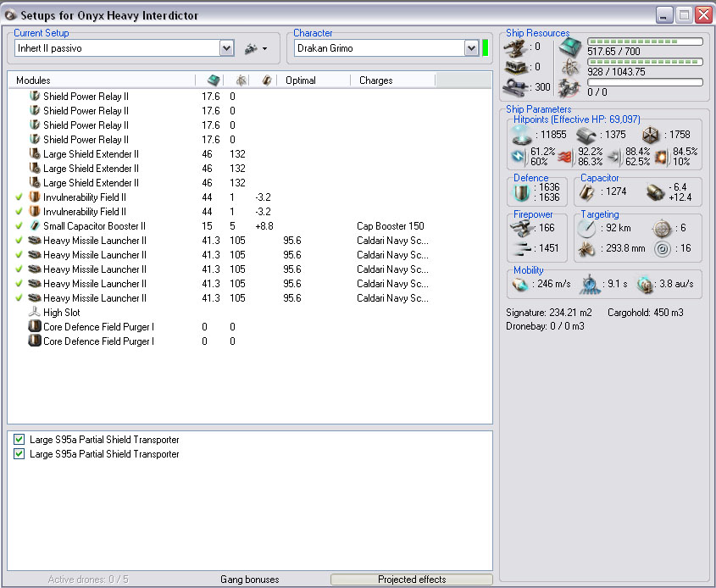Click the armor hitpoints icon
The width and height of the screenshot is (716, 588).
586,135
